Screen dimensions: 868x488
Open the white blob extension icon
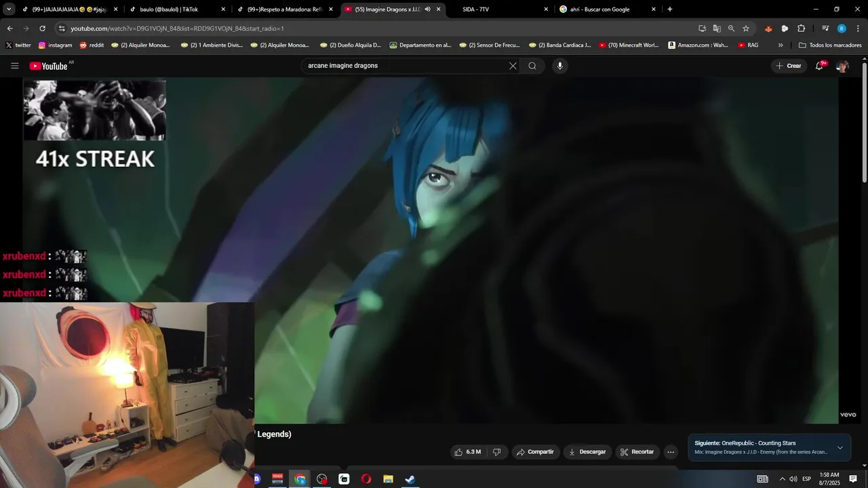[x=785, y=28]
